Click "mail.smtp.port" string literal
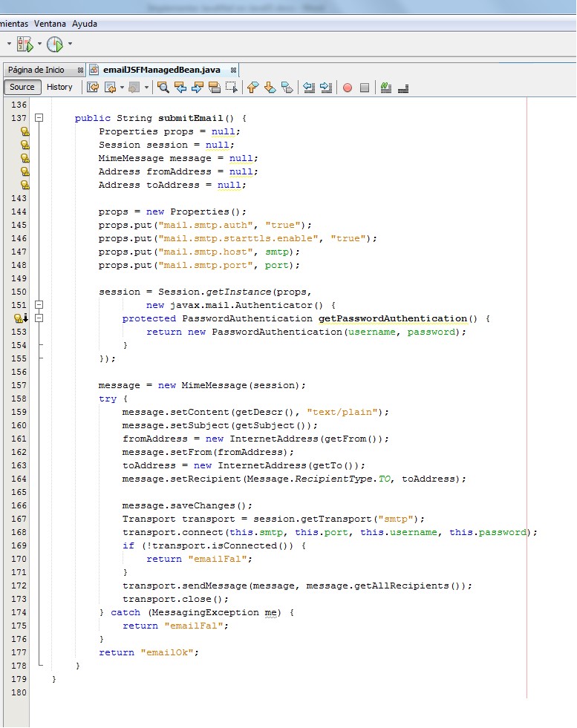The height and width of the screenshot is (728, 577). (x=206, y=265)
